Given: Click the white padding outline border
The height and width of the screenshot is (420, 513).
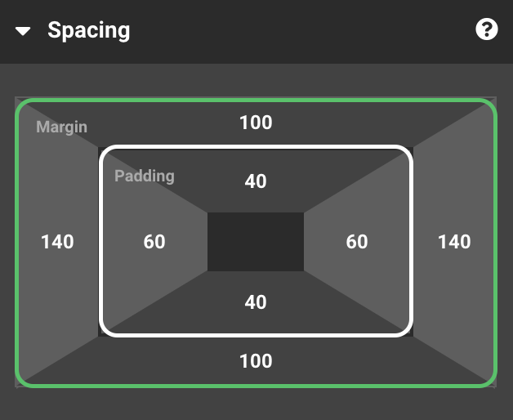Looking at the screenshot, I should (x=256, y=148).
